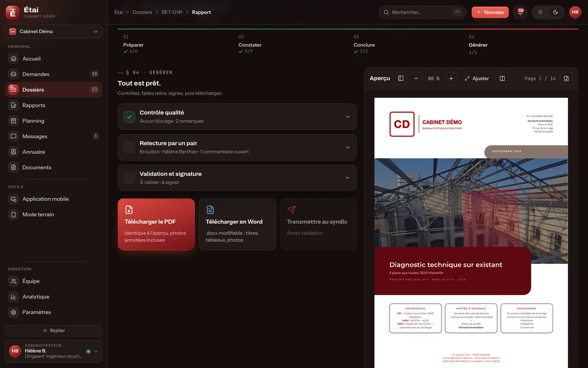Zoom in the preview with the plus button
The width and height of the screenshot is (588, 368).
pyautogui.click(x=451, y=79)
